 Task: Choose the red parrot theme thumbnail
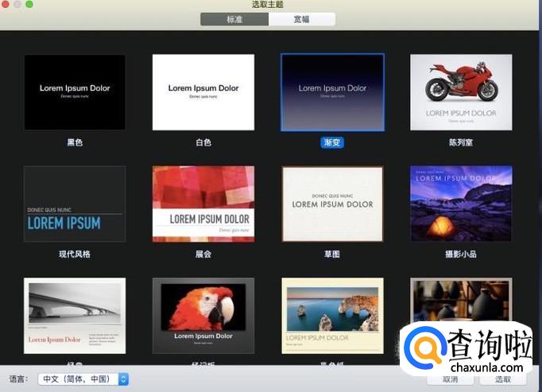tap(203, 315)
